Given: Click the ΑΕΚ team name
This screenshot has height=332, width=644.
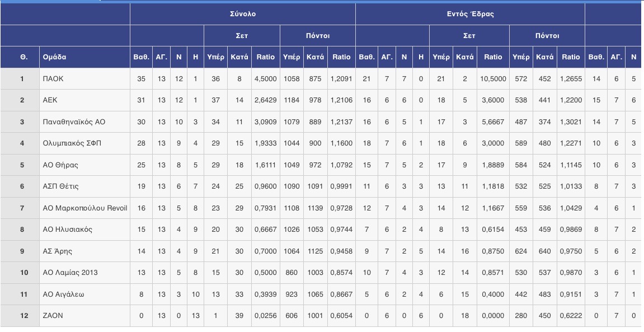Looking at the screenshot, I should pos(50,100).
